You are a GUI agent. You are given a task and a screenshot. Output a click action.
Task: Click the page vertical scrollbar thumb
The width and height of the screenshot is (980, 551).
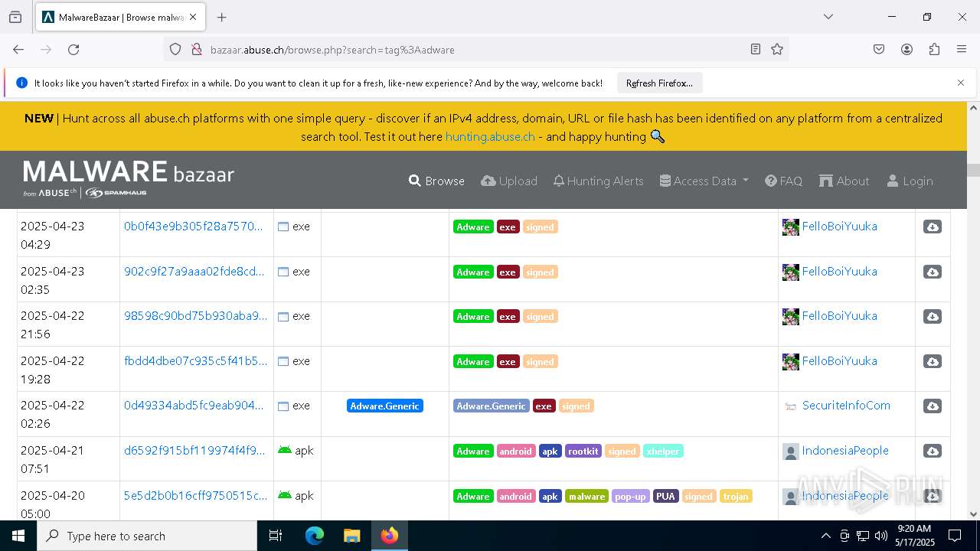[973, 170]
